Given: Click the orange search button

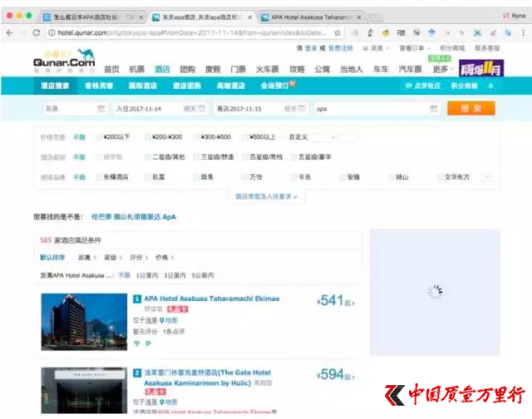Looking at the screenshot, I should tap(471, 109).
